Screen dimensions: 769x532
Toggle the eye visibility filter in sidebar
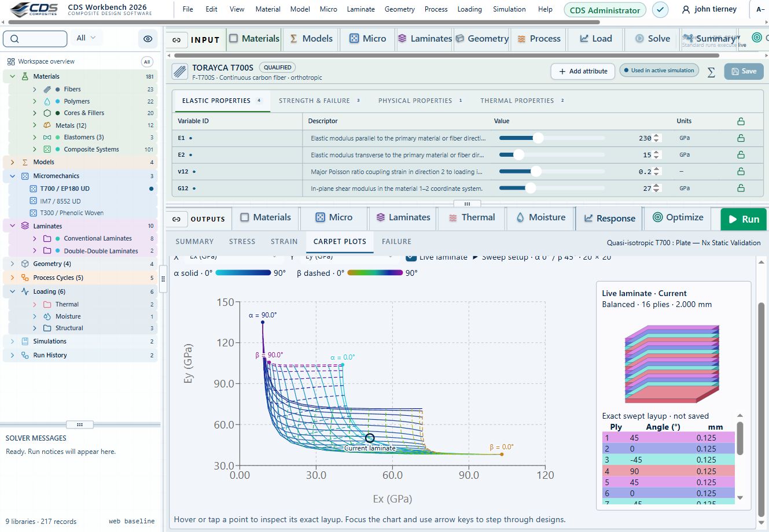point(148,39)
